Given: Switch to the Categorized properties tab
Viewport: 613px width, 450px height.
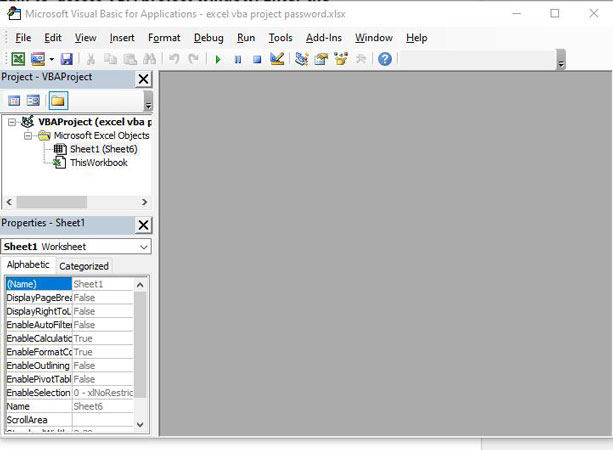Looking at the screenshot, I should point(84,266).
